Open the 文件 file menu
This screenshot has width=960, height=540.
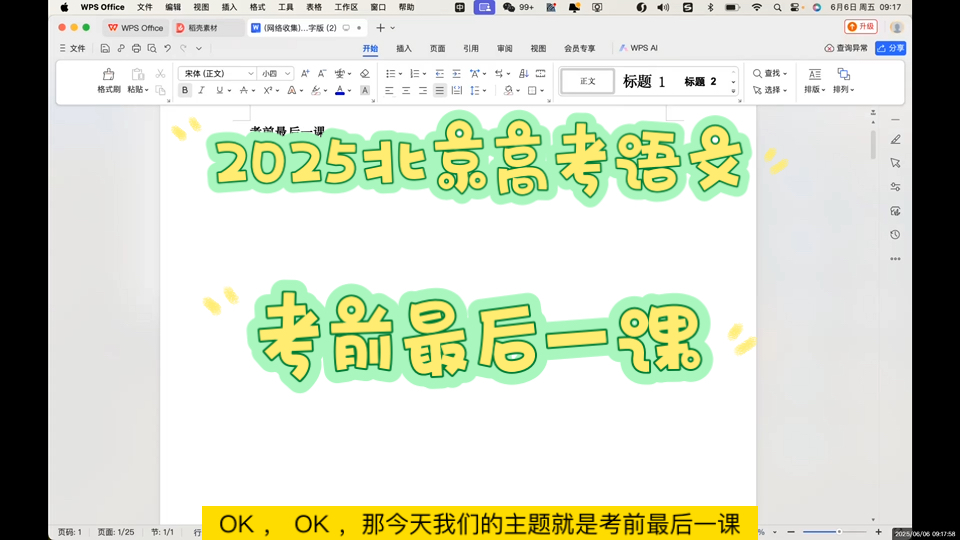(x=72, y=48)
